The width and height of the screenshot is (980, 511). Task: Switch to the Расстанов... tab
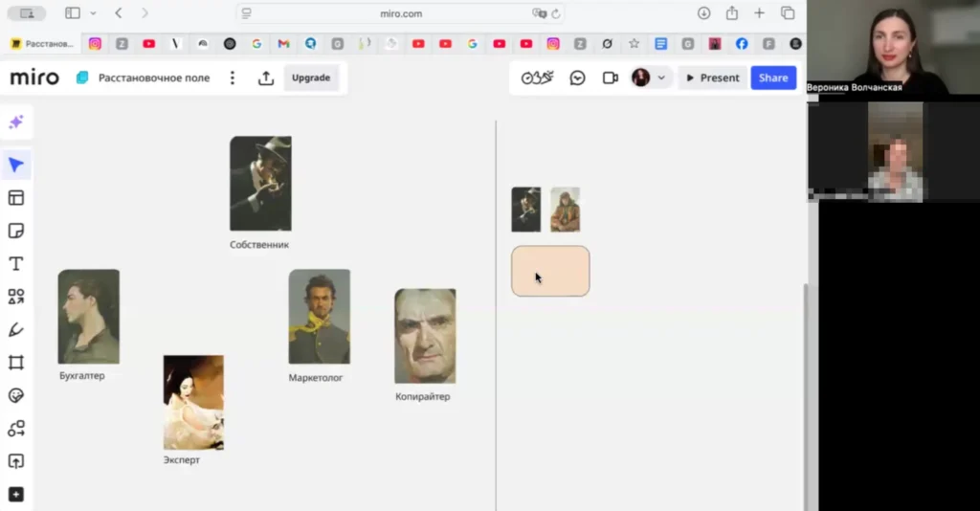pos(42,44)
